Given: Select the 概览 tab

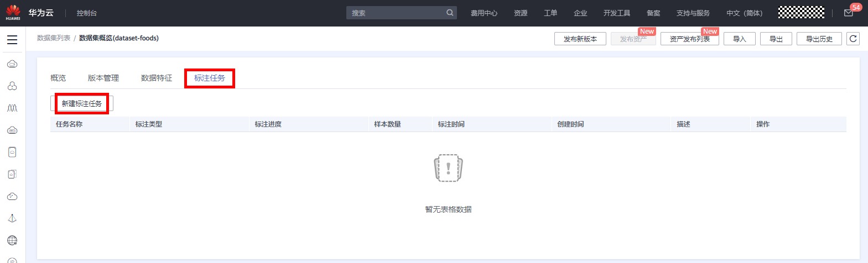Looking at the screenshot, I should 58,78.
